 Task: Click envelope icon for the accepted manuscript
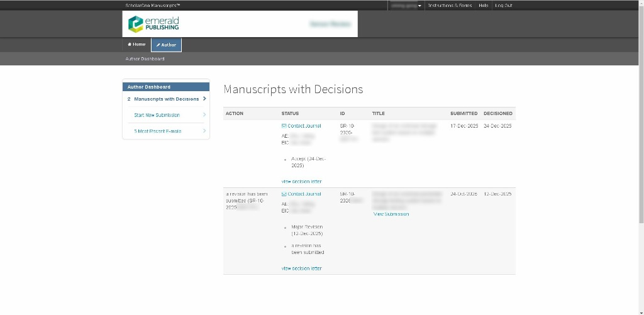pos(284,126)
